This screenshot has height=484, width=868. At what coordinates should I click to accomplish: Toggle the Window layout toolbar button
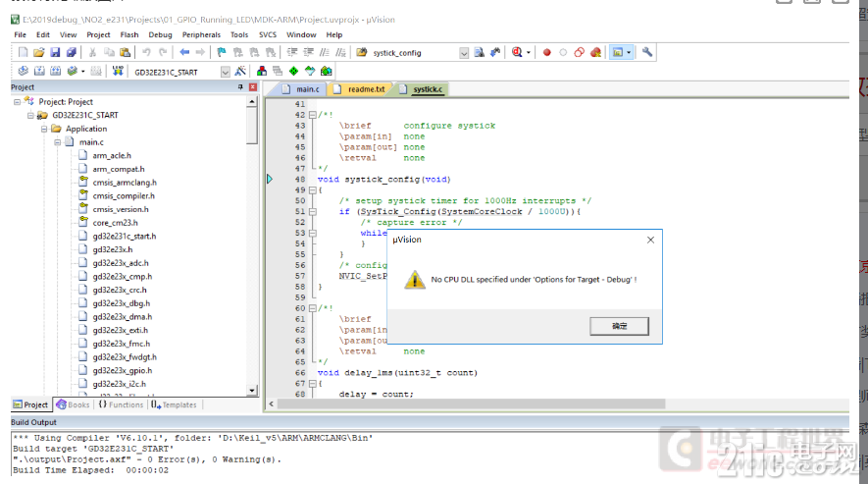617,53
